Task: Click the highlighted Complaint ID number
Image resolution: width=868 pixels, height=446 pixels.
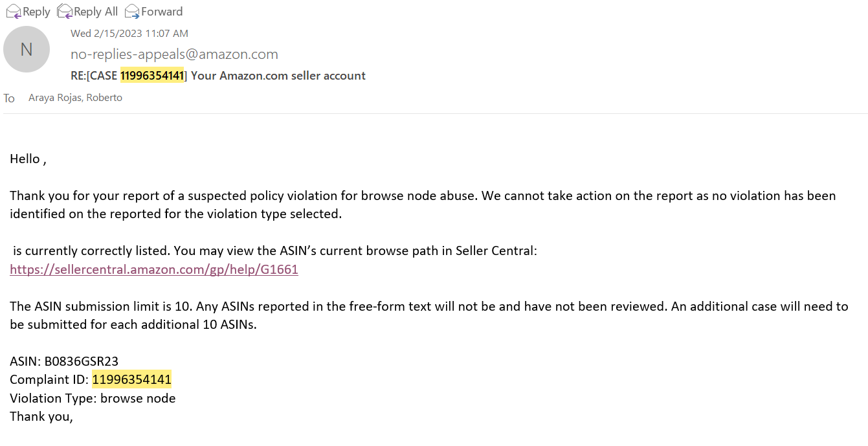Action: coord(131,379)
